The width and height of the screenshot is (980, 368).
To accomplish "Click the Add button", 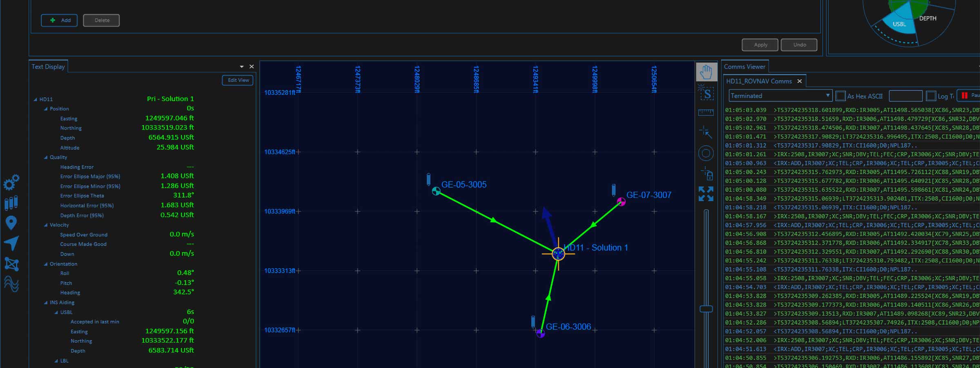I will click(59, 20).
